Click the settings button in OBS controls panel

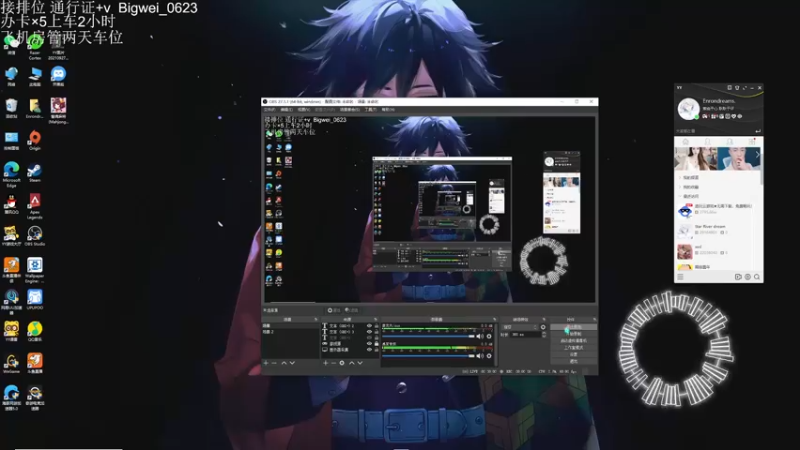click(573, 354)
